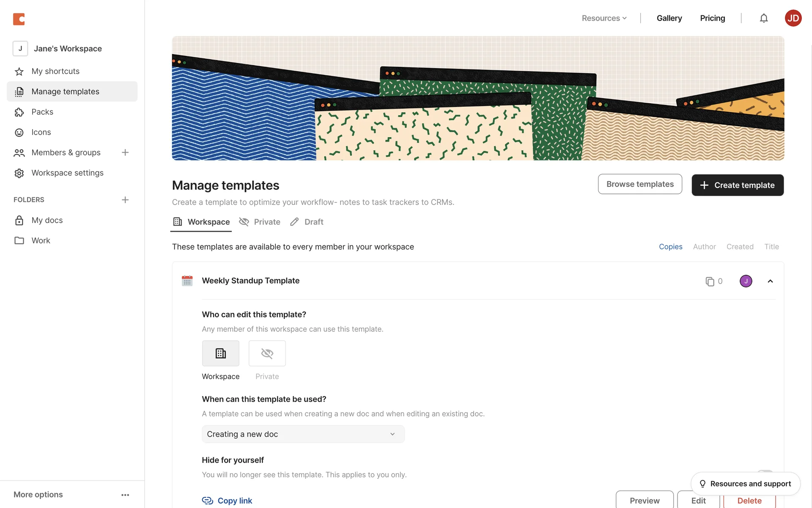Open Resources and support widget
The image size is (812, 508).
pyautogui.click(x=745, y=484)
